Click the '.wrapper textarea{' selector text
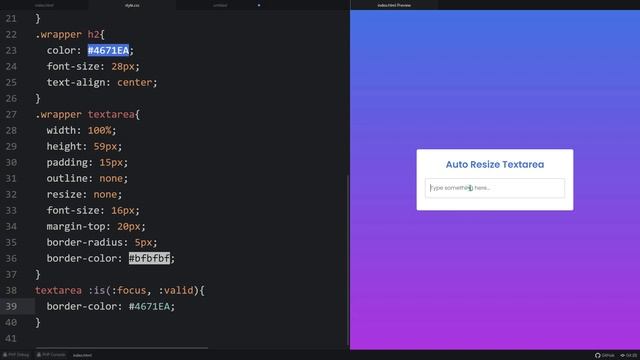Image resolution: width=640 pixels, height=360 pixels. pos(87,114)
